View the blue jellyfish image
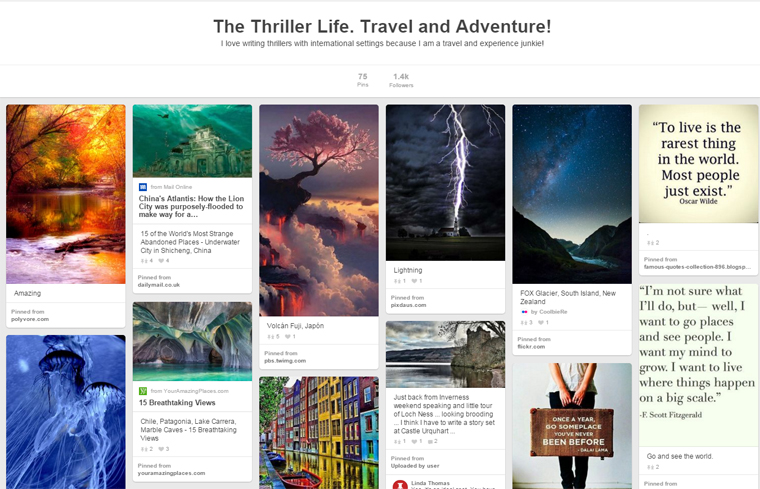This screenshot has width=760, height=489. pos(66,412)
